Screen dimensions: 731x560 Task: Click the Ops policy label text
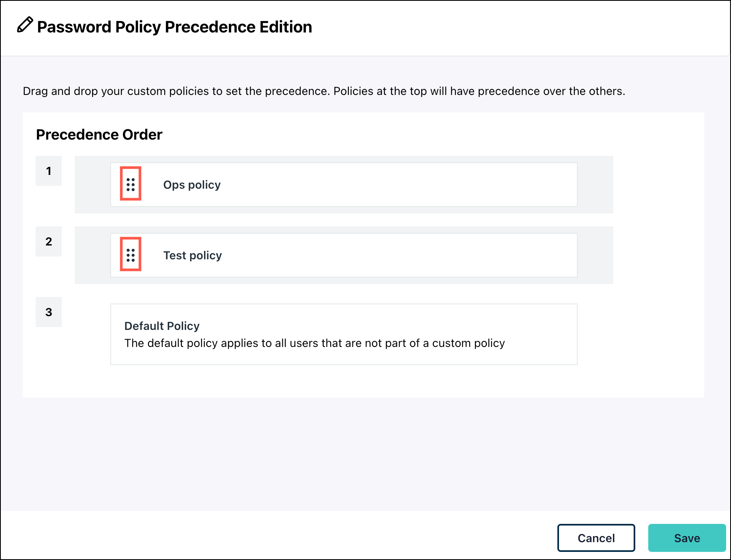coord(191,185)
